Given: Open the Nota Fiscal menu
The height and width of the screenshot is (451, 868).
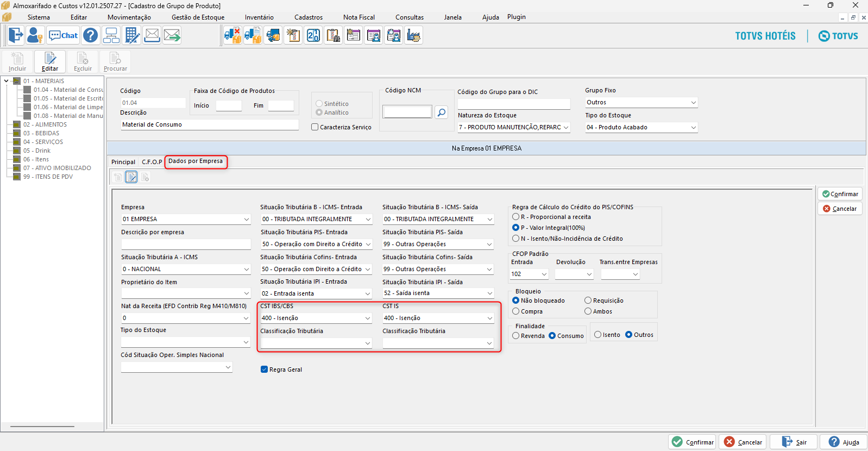Looking at the screenshot, I should (359, 17).
